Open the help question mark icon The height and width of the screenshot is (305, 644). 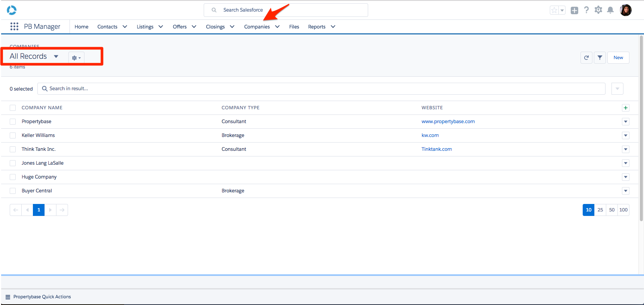point(586,10)
